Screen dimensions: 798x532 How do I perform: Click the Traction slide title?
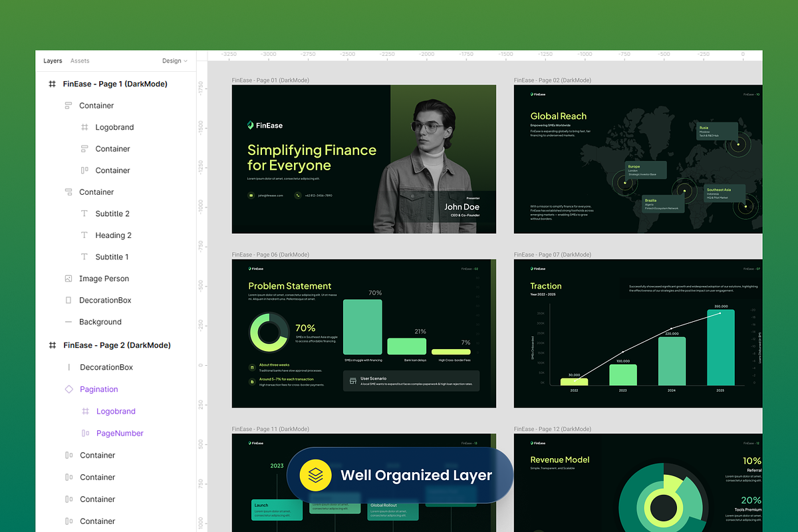tap(546, 286)
